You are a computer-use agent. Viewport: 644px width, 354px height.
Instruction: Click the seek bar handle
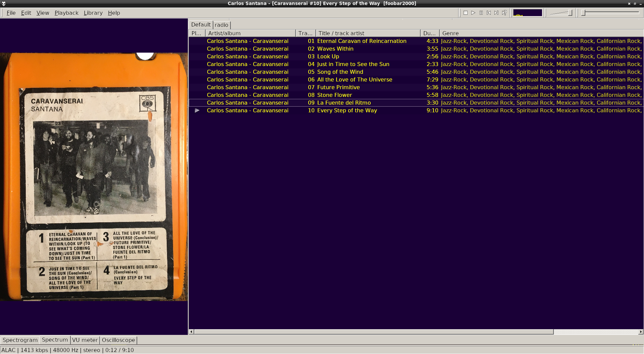583,13
